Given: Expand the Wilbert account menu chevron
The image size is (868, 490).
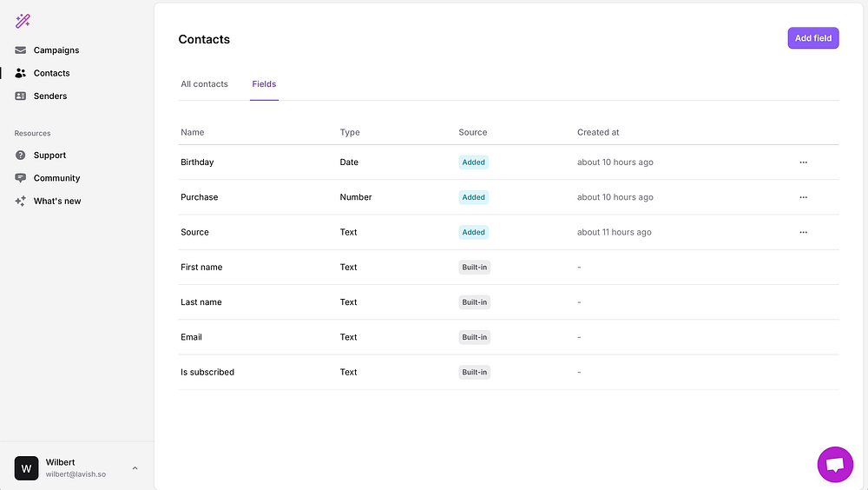Looking at the screenshot, I should [x=135, y=468].
